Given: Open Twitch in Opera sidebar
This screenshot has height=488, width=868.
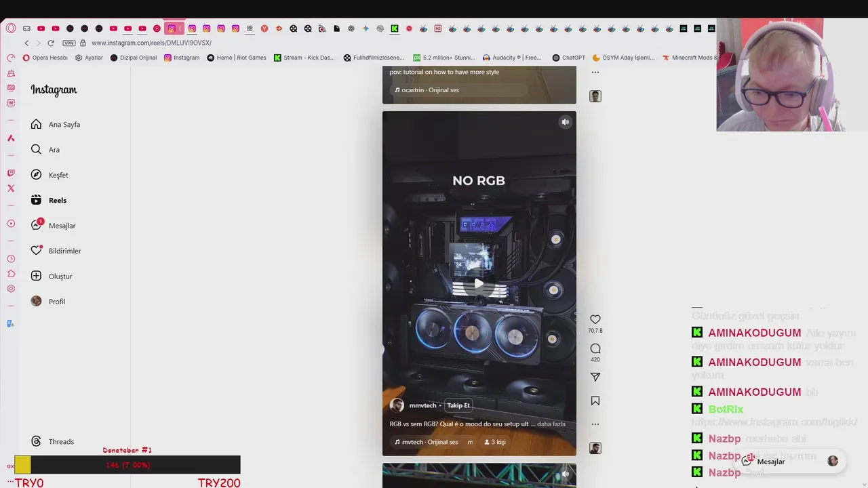Looking at the screenshot, I should [11, 174].
